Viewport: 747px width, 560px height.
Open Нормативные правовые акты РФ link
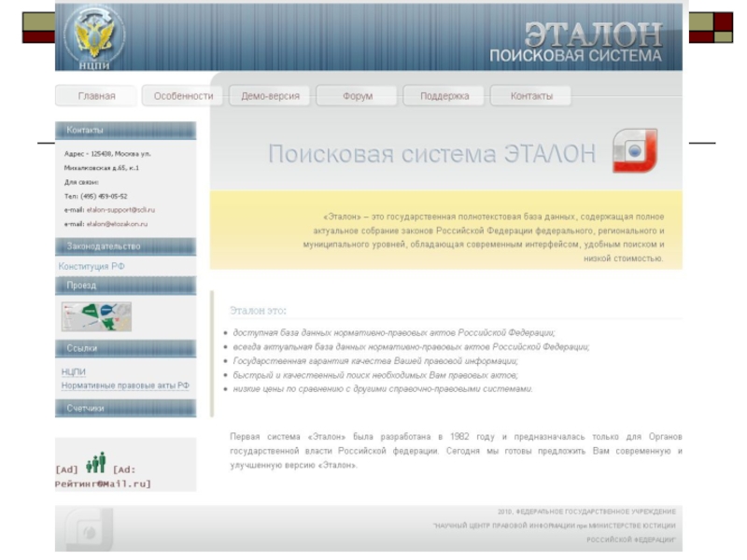[x=125, y=385]
